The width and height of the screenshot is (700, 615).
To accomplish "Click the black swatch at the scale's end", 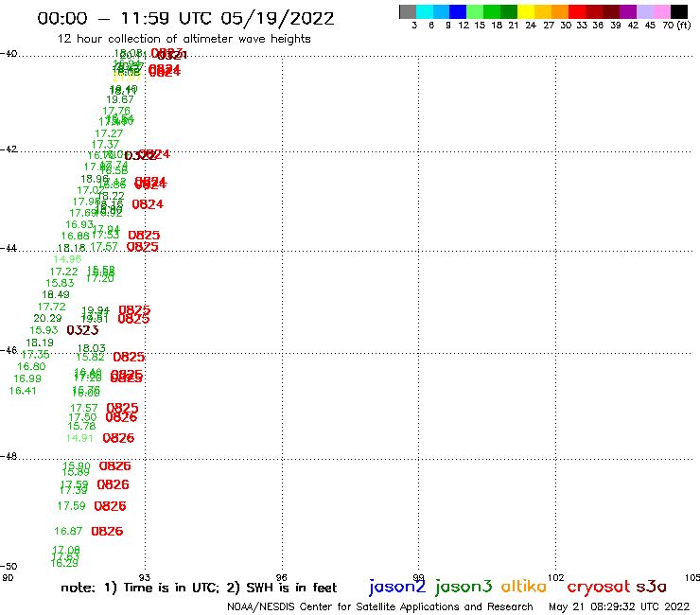I will [678, 12].
